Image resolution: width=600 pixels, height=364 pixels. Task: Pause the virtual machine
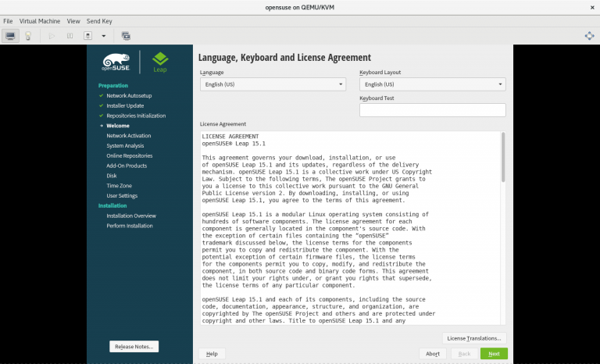tap(70, 36)
